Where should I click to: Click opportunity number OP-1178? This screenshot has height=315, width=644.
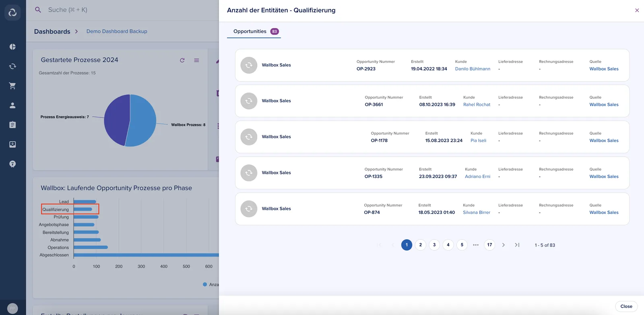[379, 141]
